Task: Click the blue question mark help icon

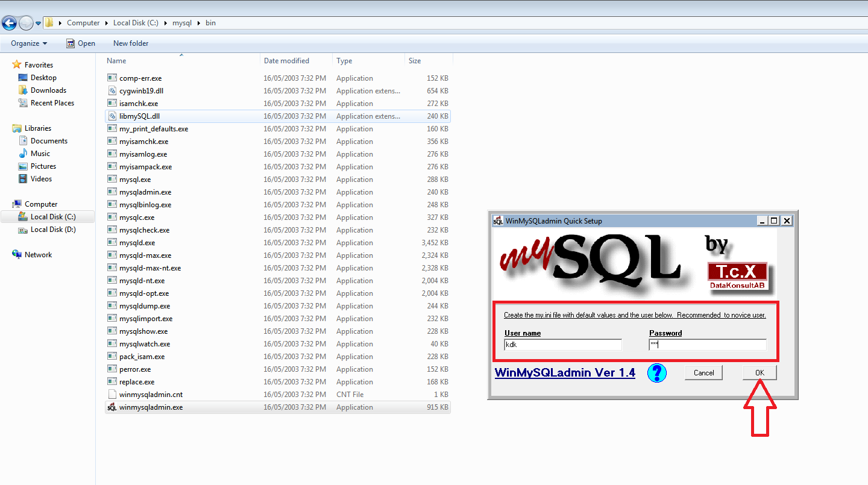Action: [656, 373]
